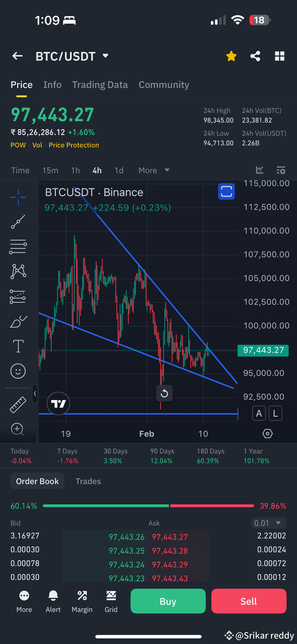Select the 90 Days performance 12.04%
Viewport: 297px width, 644px height.
coord(162,456)
